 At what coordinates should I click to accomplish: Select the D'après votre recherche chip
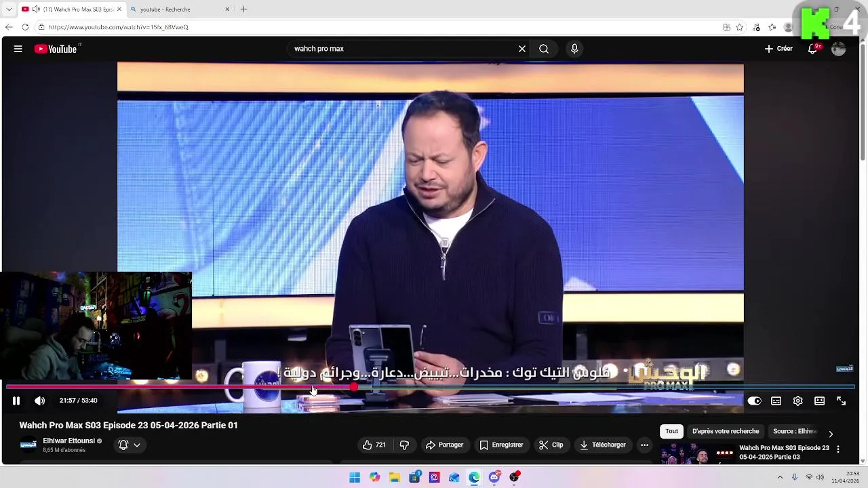726,431
